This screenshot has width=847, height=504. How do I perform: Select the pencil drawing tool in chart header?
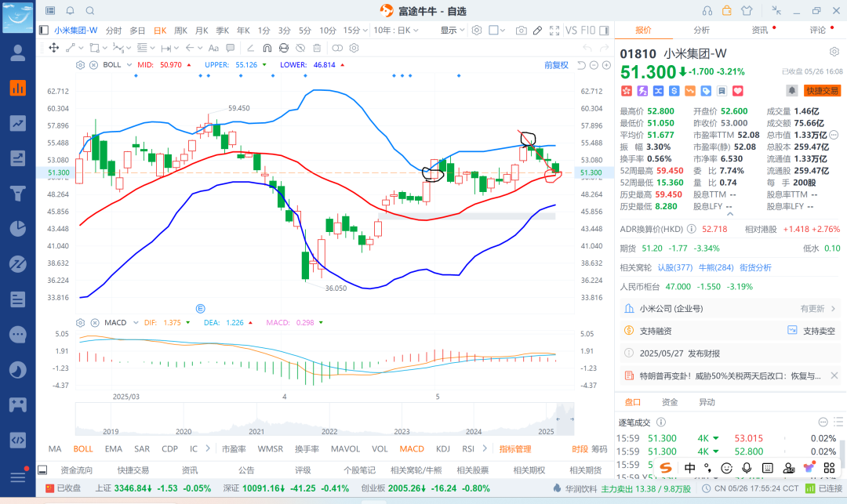point(537,31)
